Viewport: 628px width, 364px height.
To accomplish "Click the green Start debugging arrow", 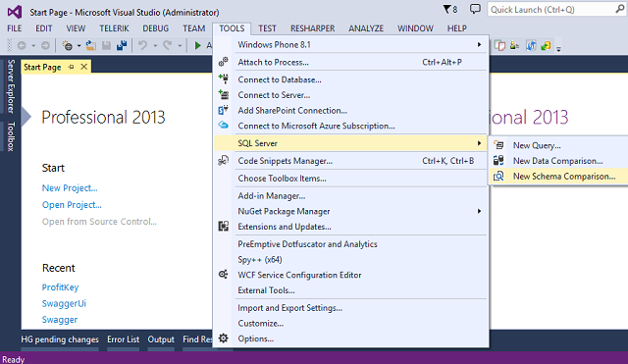I will tap(197, 46).
